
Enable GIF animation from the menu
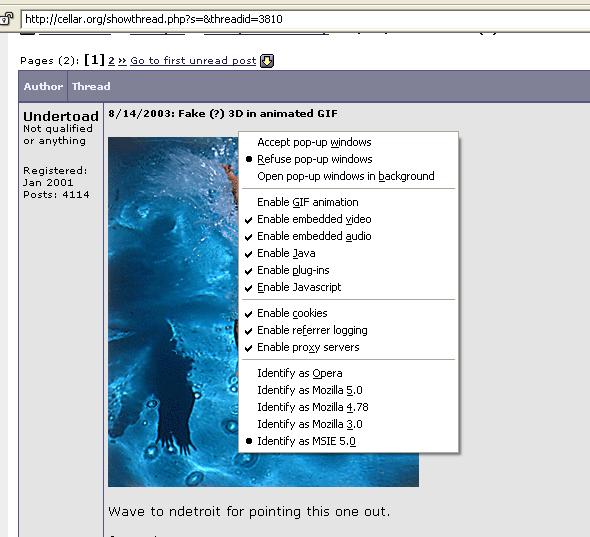pos(348,202)
